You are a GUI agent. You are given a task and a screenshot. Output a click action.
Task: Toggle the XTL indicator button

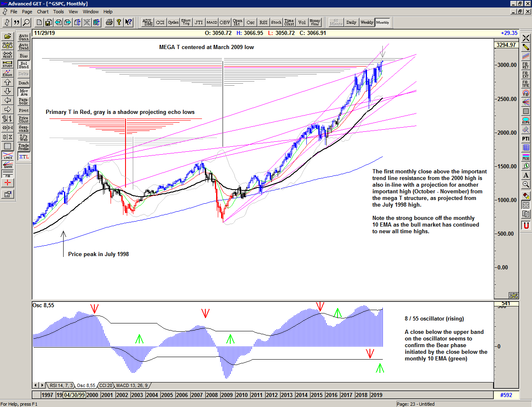click(x=24, y=157)
